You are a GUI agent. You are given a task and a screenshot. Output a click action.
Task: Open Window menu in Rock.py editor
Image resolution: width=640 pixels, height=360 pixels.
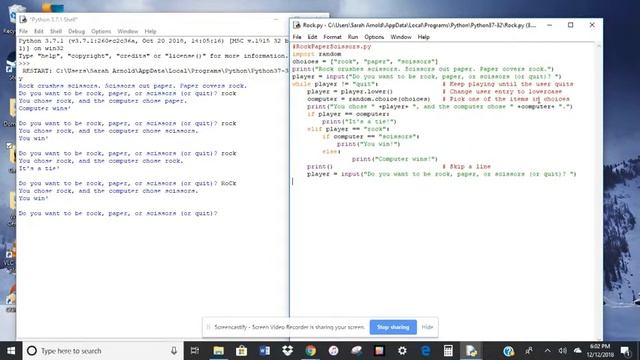pos(401,37)
